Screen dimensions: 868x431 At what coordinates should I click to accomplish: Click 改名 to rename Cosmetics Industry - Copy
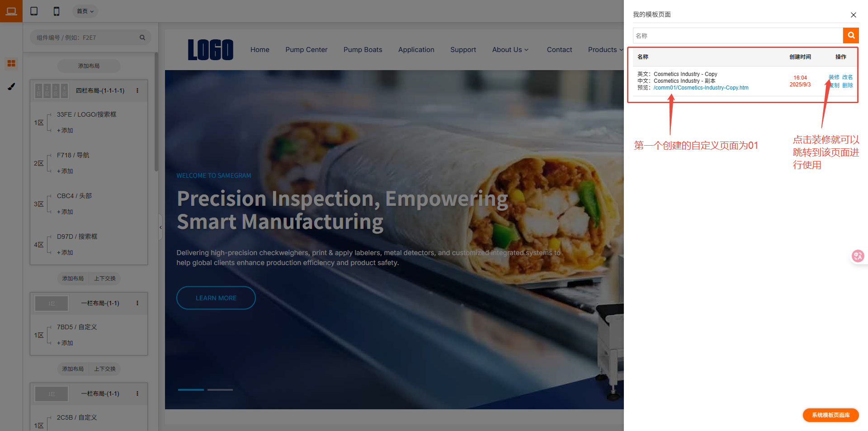pos(848,77)
